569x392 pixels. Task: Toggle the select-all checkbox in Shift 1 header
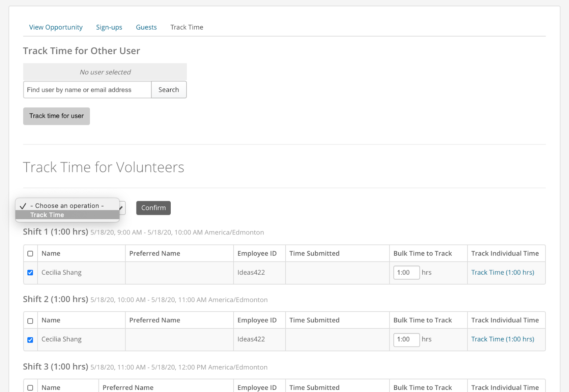pyautogui.click(x=30, y=254)
